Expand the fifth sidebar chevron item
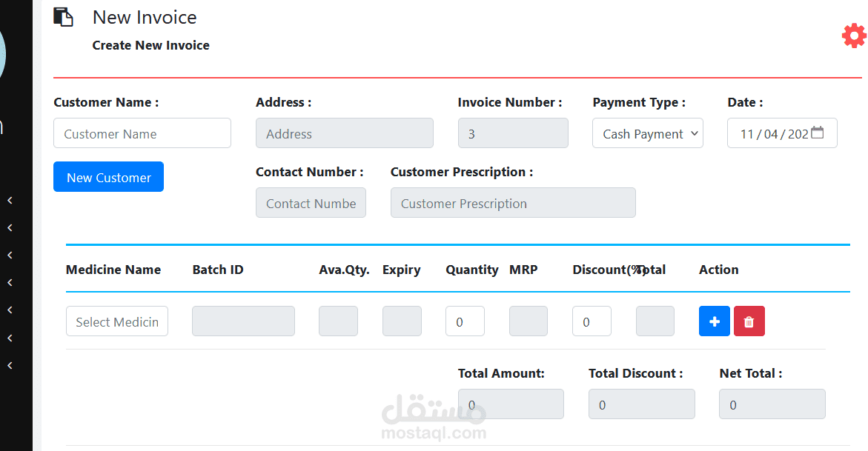 (x=10, y=310)
